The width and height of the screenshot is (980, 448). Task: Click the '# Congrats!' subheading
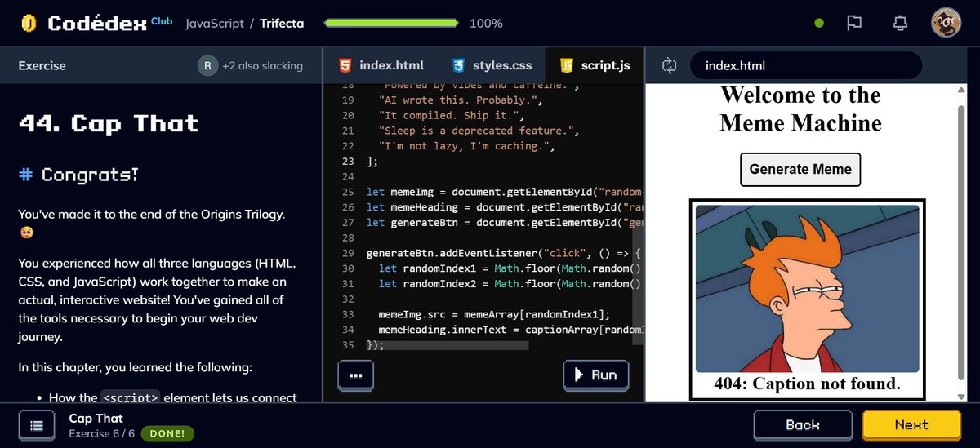78,174
